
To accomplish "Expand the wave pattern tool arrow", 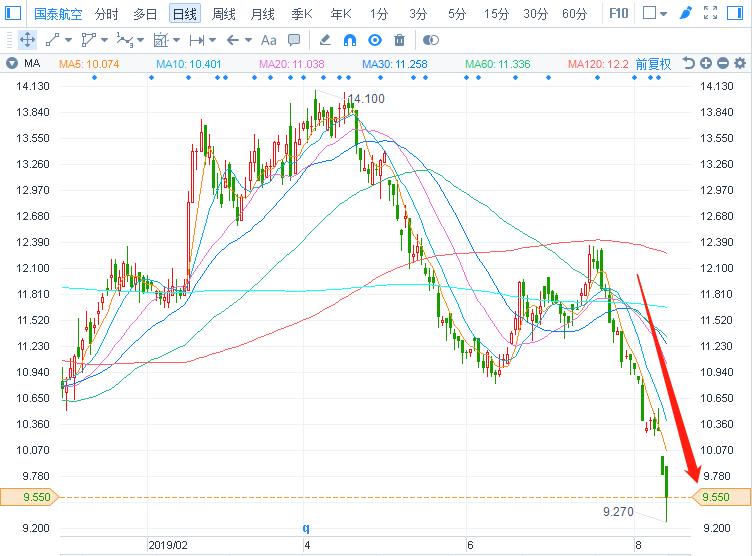I will point(140,40).
